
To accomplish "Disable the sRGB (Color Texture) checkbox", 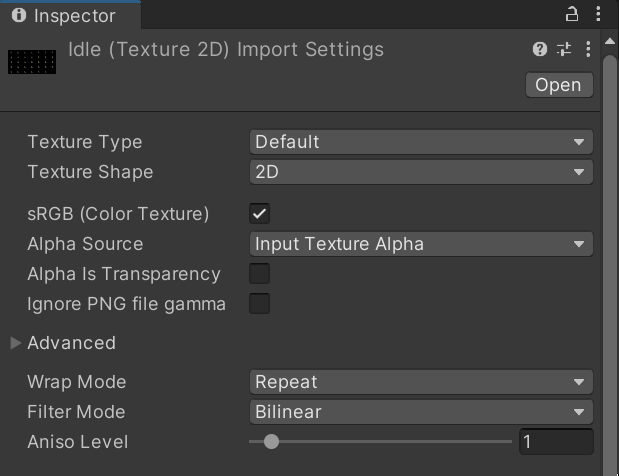I will [x=260, y=213].
